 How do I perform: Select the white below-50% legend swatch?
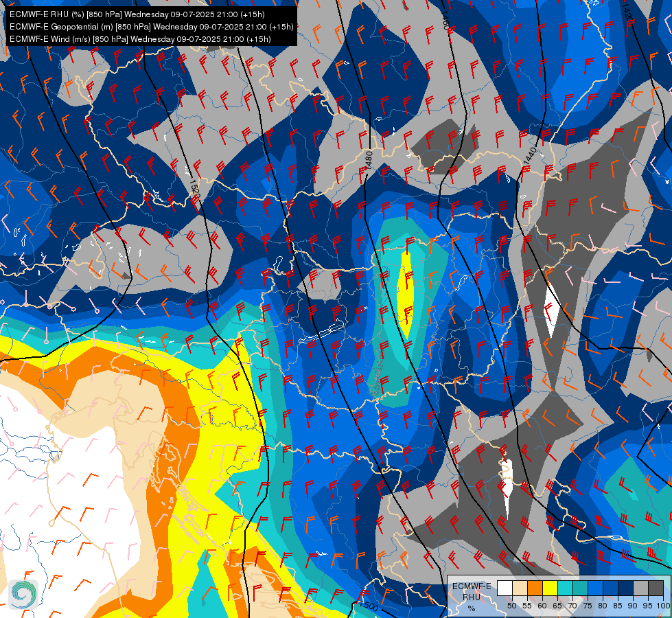pyautogui.click(x=505, y=588)
